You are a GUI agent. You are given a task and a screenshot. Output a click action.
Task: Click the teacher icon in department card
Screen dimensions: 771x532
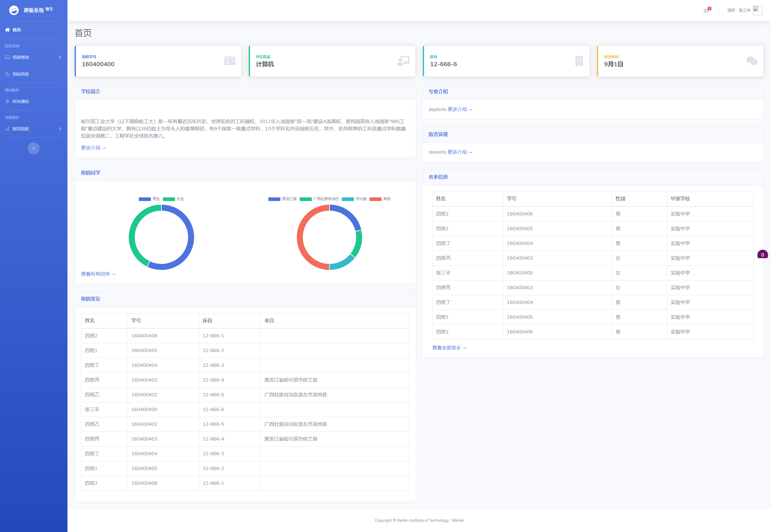point(403,61)
